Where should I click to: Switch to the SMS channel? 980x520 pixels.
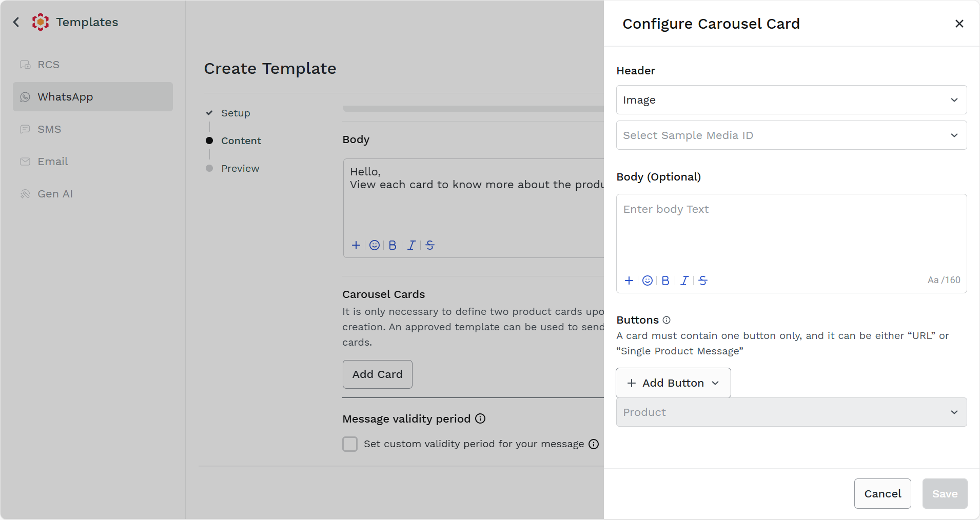coord(49,129)
